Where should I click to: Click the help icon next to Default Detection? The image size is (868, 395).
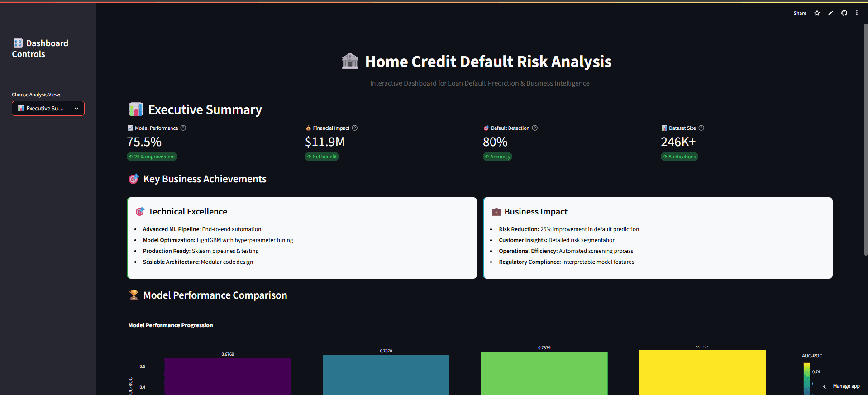534,128
